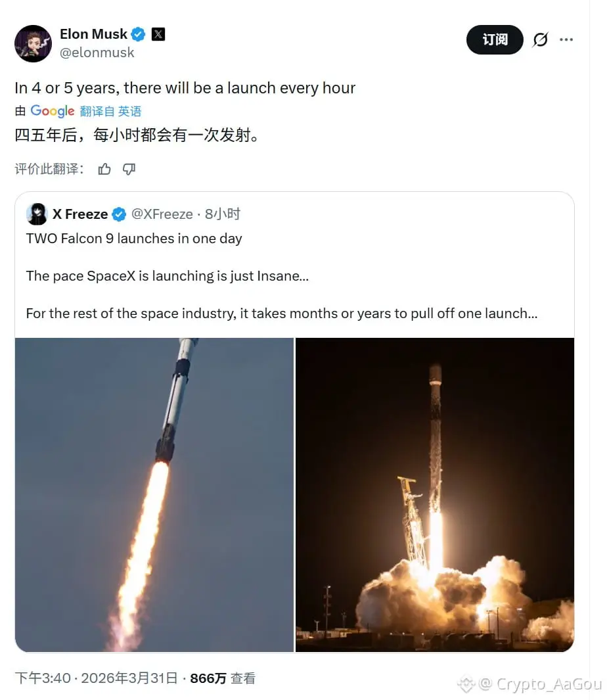Click the 8小时 timestamp on quoted post

[x=222, y=214]
